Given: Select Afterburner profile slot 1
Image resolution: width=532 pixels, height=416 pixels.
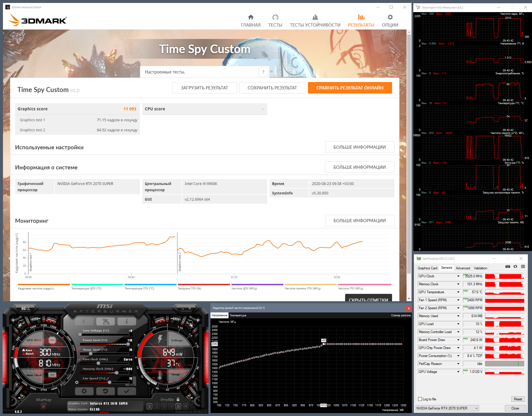Looking at the screenshot, I should pos(149,406).
